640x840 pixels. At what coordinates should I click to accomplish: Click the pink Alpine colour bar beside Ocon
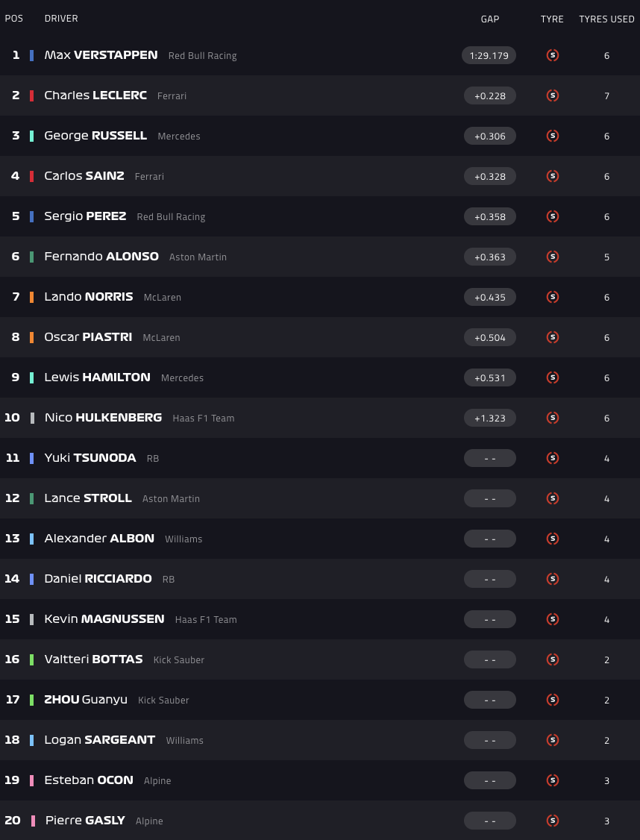click(31, 780)
